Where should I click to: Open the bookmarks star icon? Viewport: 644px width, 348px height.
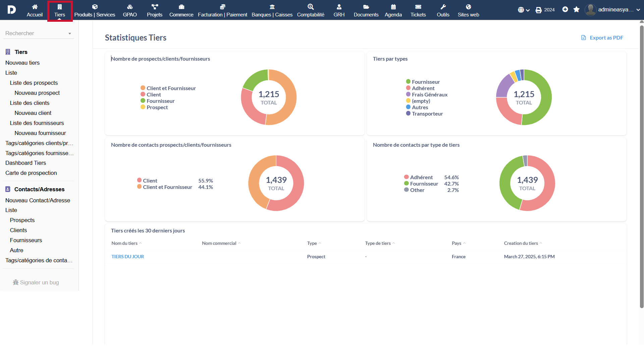577,10
